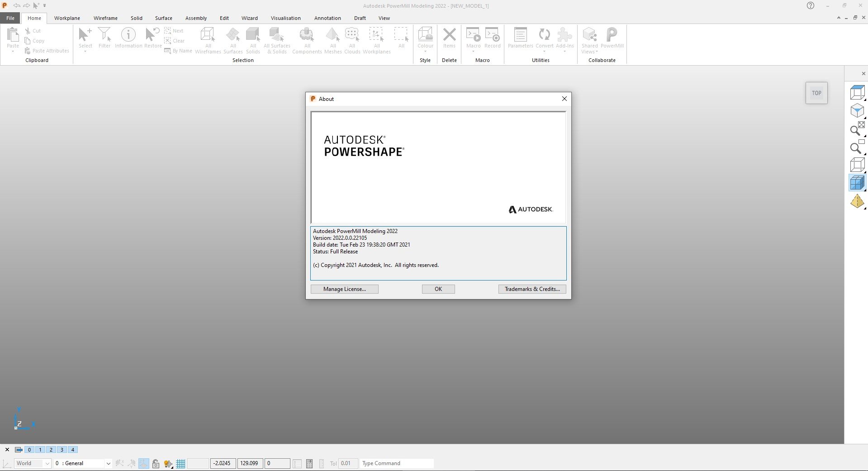Toggle level 2 visibility button

click(51, 450)
